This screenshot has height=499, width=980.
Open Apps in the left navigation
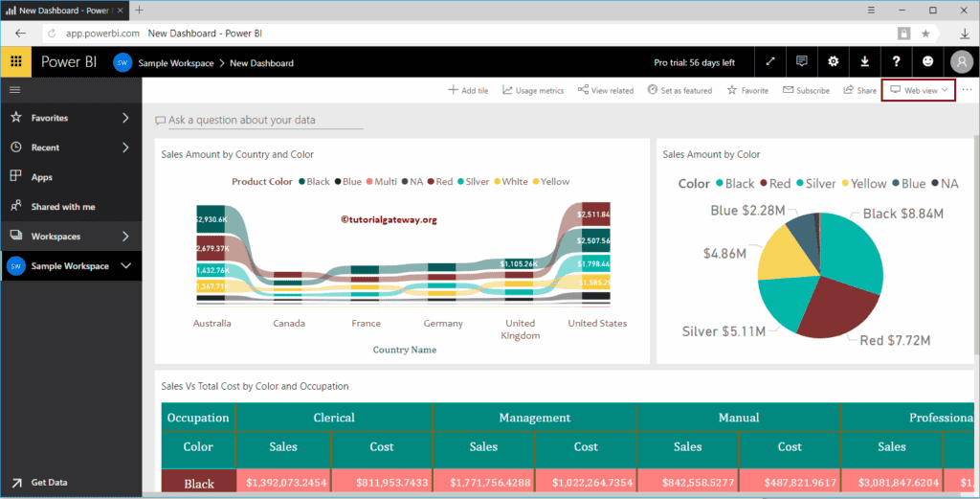pos(41,177)
